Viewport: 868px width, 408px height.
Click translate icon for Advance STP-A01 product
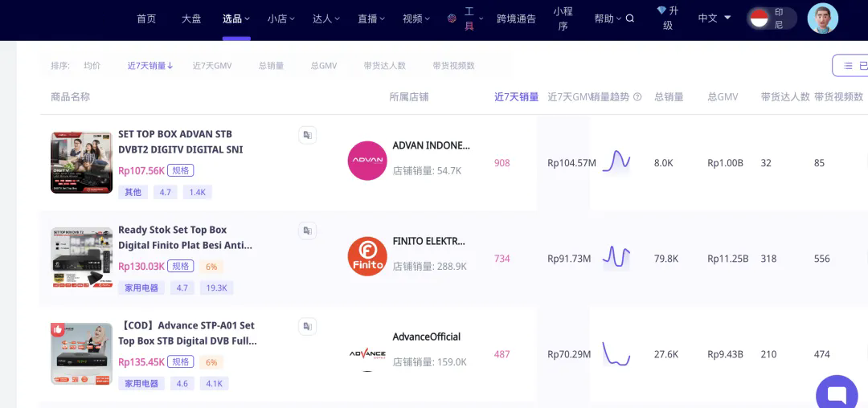coord(308,326)
